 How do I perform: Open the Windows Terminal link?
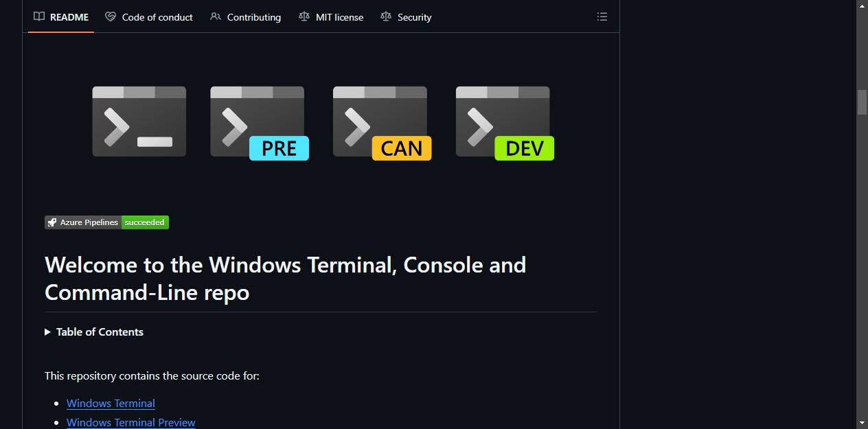pyautogui.click(x=111, y=404)
